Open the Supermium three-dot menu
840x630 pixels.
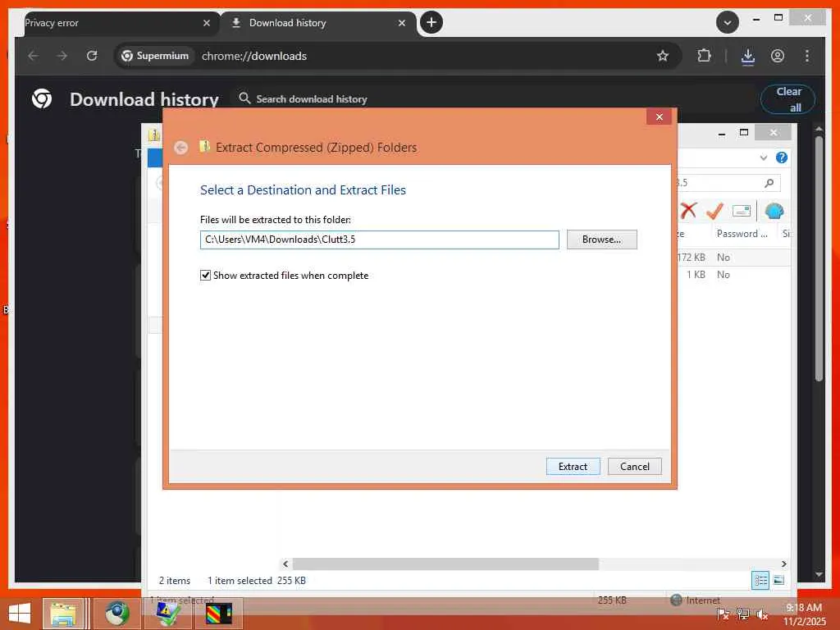807,56
